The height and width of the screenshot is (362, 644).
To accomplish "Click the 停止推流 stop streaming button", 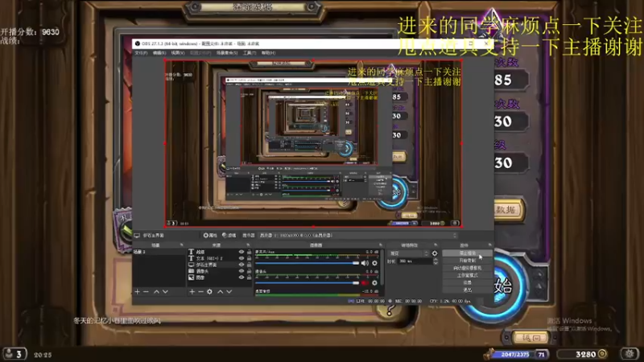I will 468,253.
